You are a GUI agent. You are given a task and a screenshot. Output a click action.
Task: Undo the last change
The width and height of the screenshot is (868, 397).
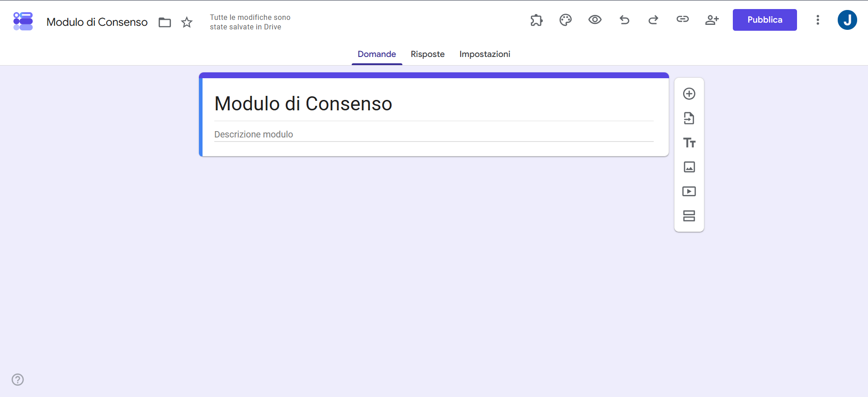click(624, 19)
